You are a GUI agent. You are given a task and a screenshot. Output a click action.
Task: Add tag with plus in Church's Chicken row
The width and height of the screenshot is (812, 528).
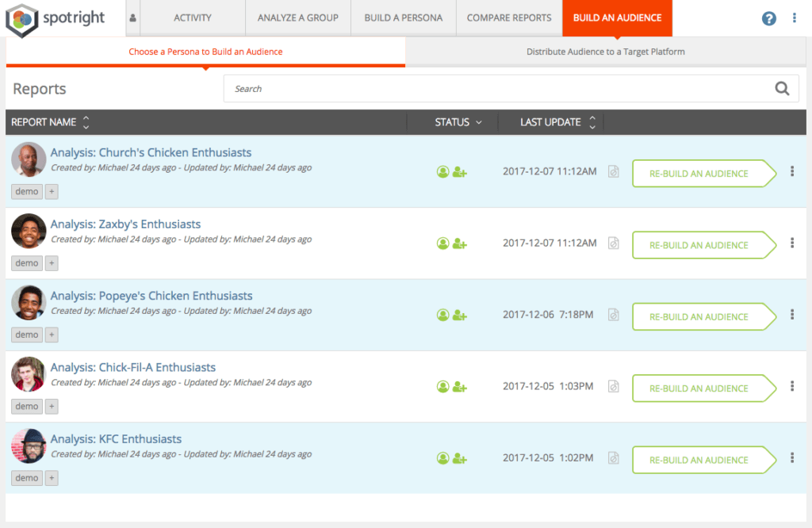(52, 192)
